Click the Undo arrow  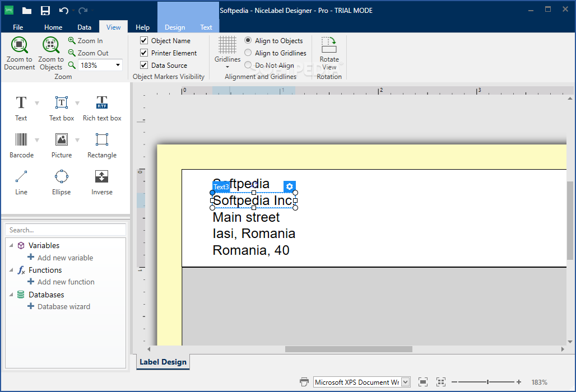(63, 11)
